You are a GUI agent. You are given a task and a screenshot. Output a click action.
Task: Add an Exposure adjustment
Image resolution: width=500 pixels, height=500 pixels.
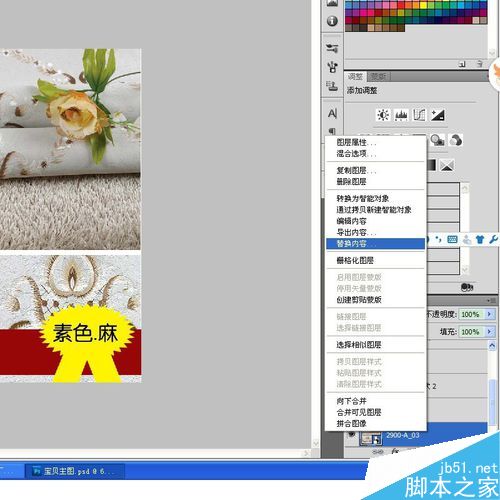[x=438, y=115]
